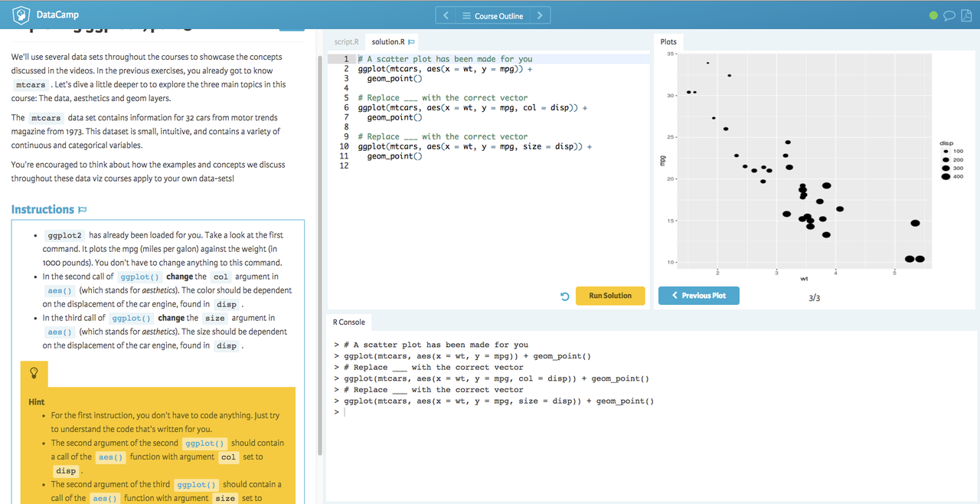Click the lightbulb hint icon
The image size is (980, 504).
pyautogui.click(x=34, y=374)
